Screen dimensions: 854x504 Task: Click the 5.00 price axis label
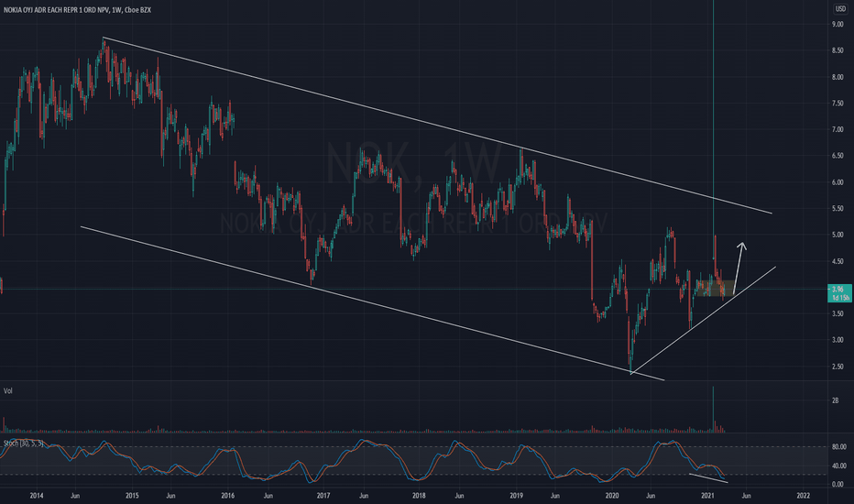[838, 235]
